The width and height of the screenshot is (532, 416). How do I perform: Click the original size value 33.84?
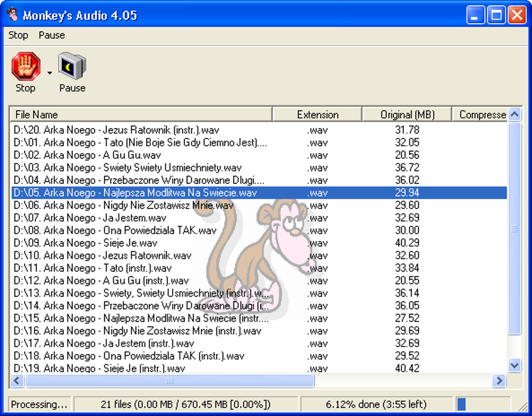coord(407,268)
